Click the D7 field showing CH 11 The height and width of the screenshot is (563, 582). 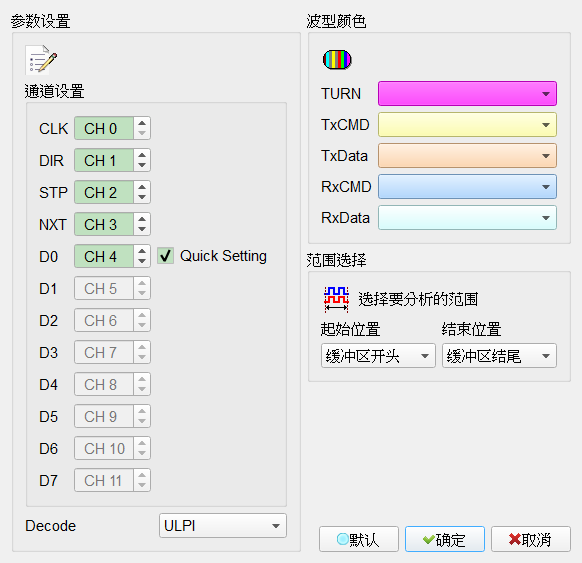pos(104,480)
